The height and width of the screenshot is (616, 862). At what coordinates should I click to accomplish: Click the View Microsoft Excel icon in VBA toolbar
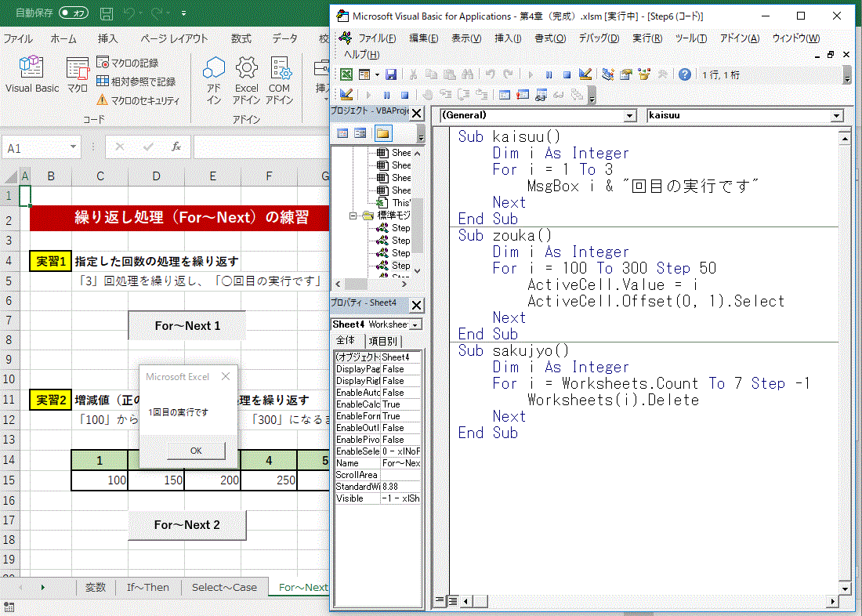pyautogui.click(x=346, y=74)
